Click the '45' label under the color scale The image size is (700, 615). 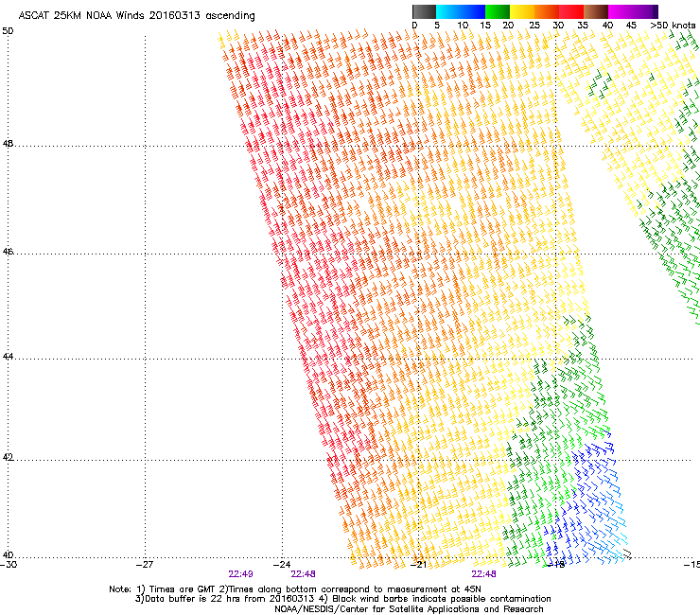631,26
